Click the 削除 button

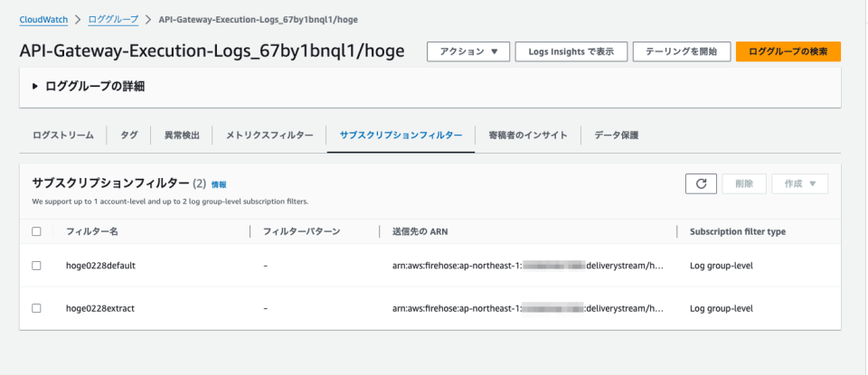pos(744,183)
